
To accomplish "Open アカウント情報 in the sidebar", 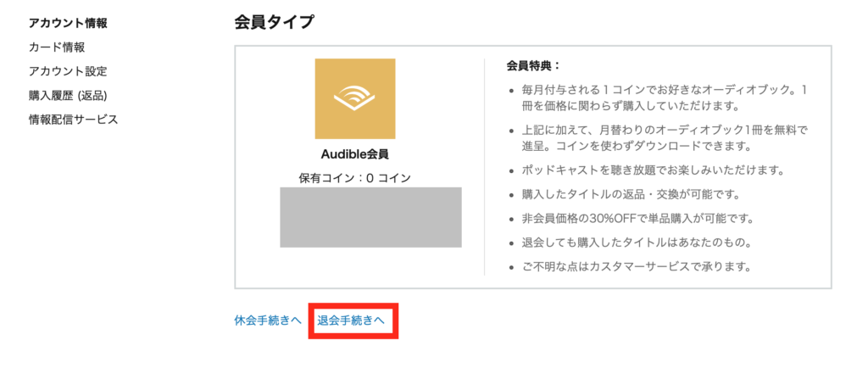I will (68, 23).
